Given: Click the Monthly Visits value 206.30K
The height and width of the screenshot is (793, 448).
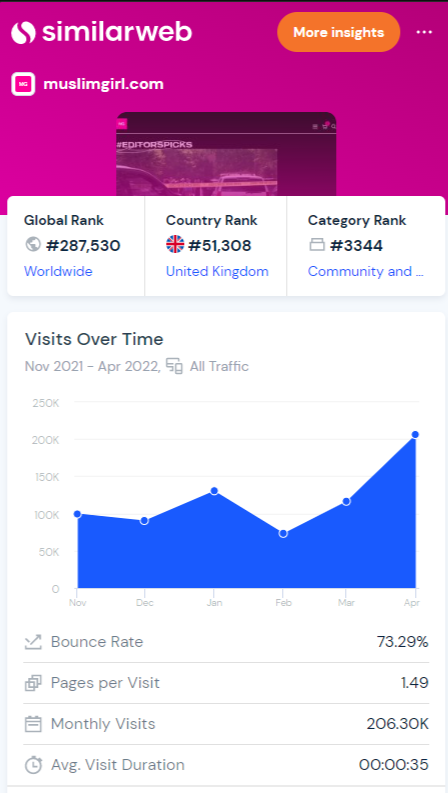Looking at the screenshot, I should tap(397, 724).
